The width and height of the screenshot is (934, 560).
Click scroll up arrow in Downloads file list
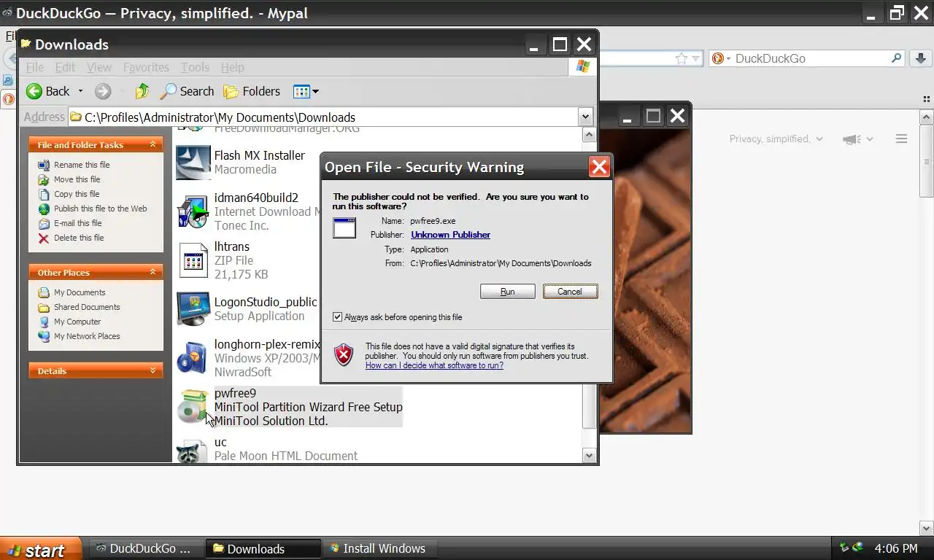[590, 135]
